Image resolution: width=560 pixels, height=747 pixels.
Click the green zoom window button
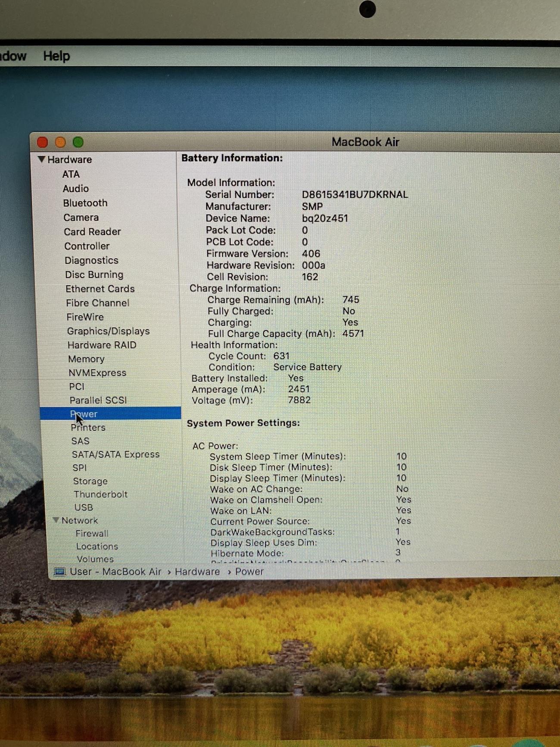[78, 142]
